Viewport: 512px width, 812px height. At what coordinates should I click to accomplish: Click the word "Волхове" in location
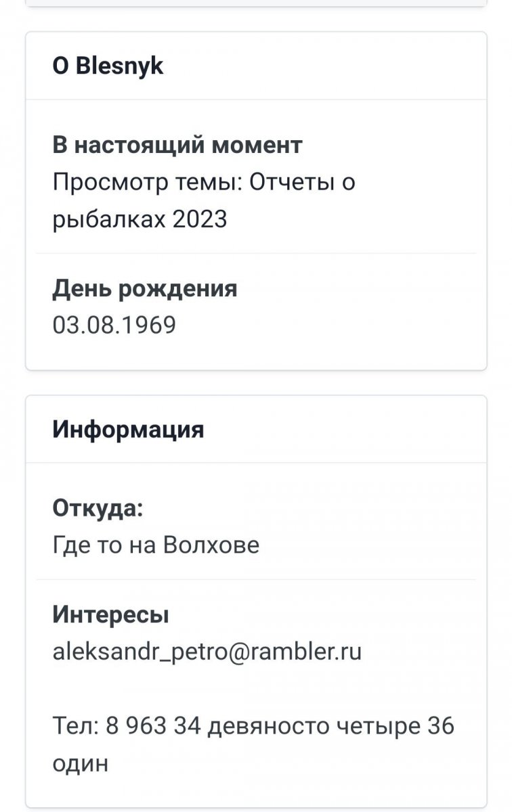click(211, 545)
